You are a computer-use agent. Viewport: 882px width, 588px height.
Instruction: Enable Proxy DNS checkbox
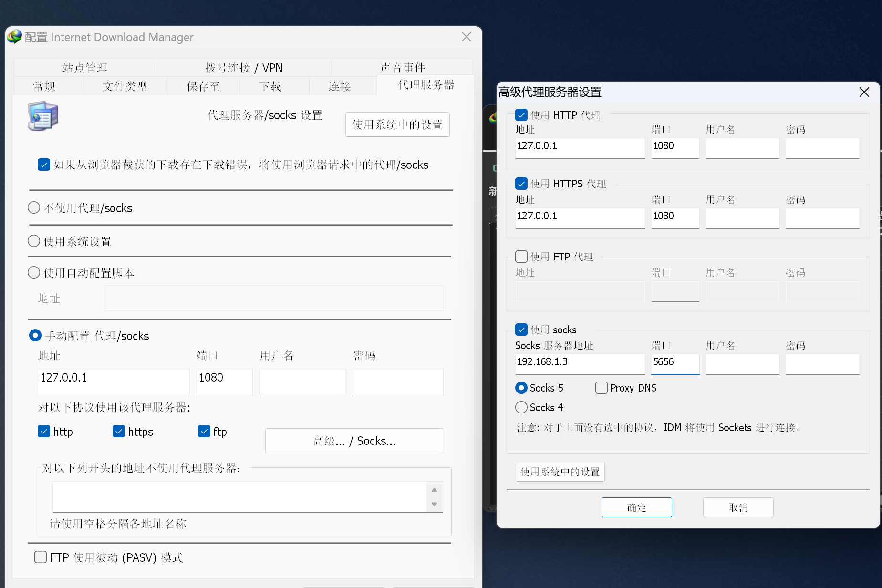pos(602,388)
